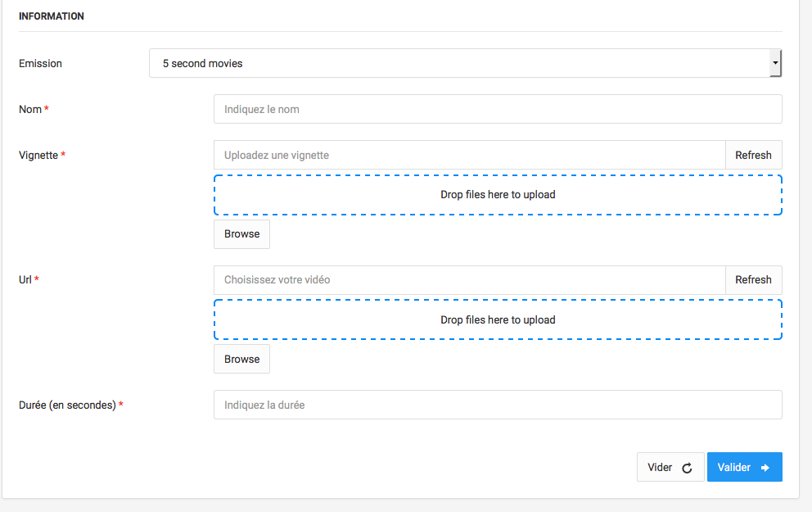
Task: Focus the Durée "Indiquez la durée" field
Action: point(497,405)
